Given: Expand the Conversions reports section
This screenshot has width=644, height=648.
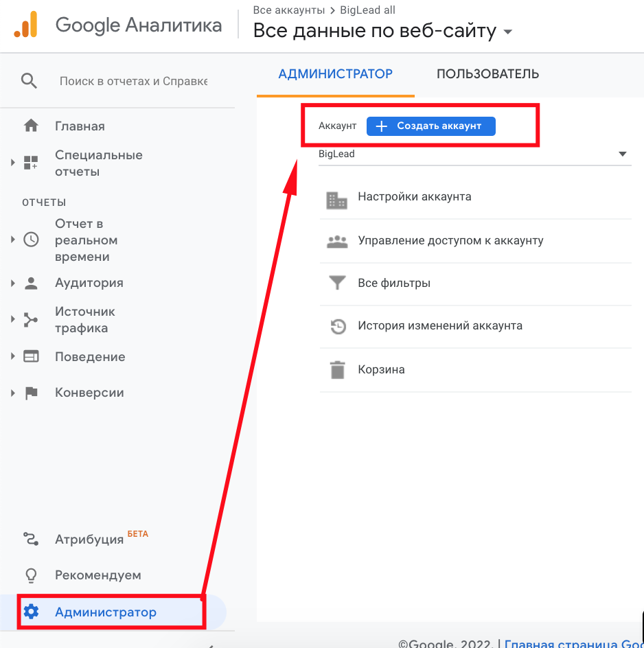Looking at the screenshot, I should pos(12,393).
